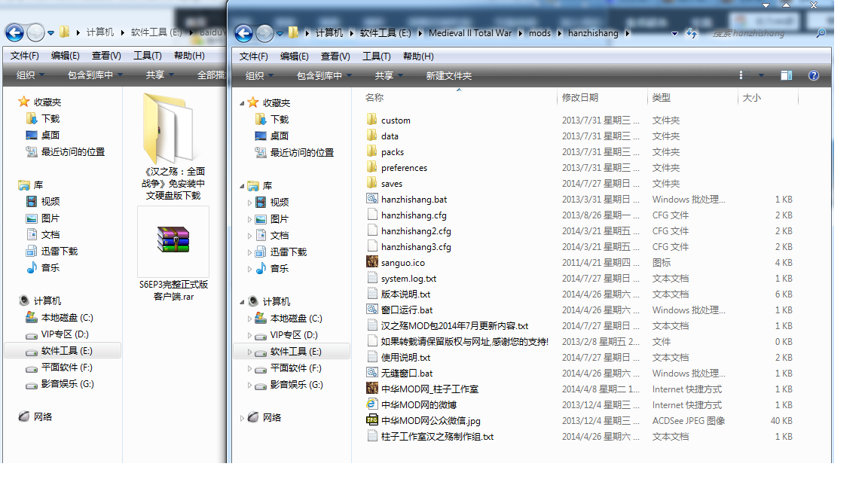The width and height of the screenshot is (868, 488).
Task: Open the saves folder
Action: pyautogui.click(x=391, y=184)
